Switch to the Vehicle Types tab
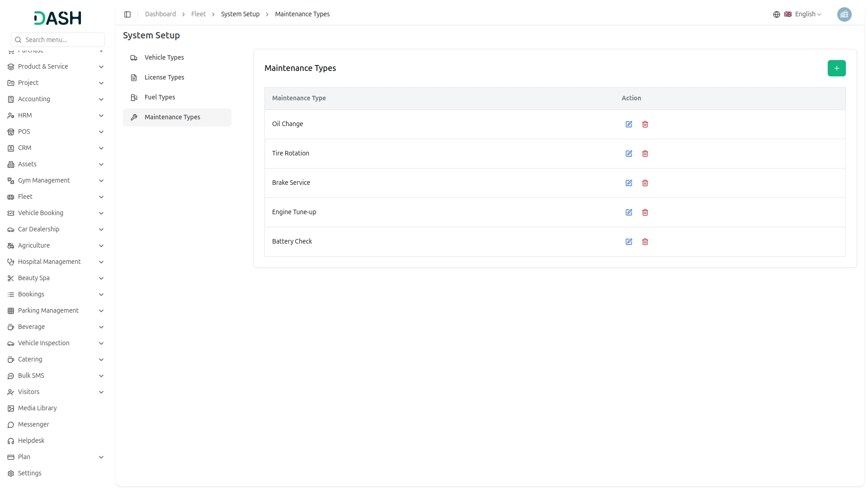868x488 pixels. pos(164,57)
